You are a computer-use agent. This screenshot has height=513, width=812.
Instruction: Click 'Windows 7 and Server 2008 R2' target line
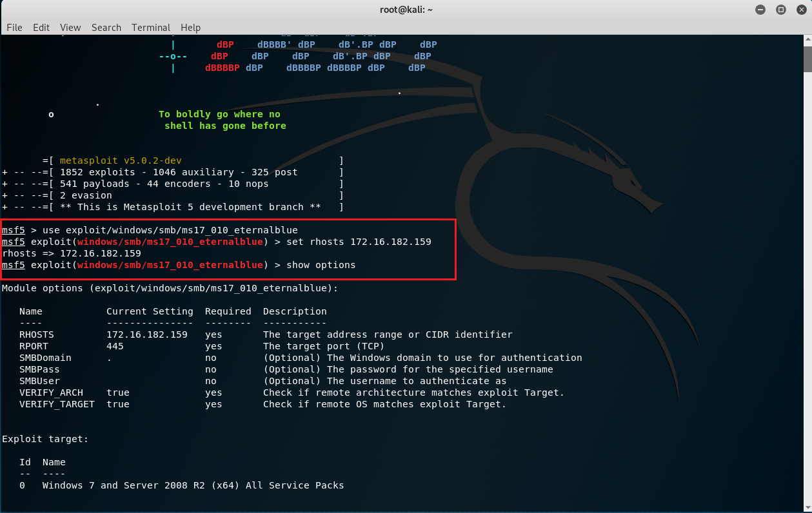coord(193,485)
